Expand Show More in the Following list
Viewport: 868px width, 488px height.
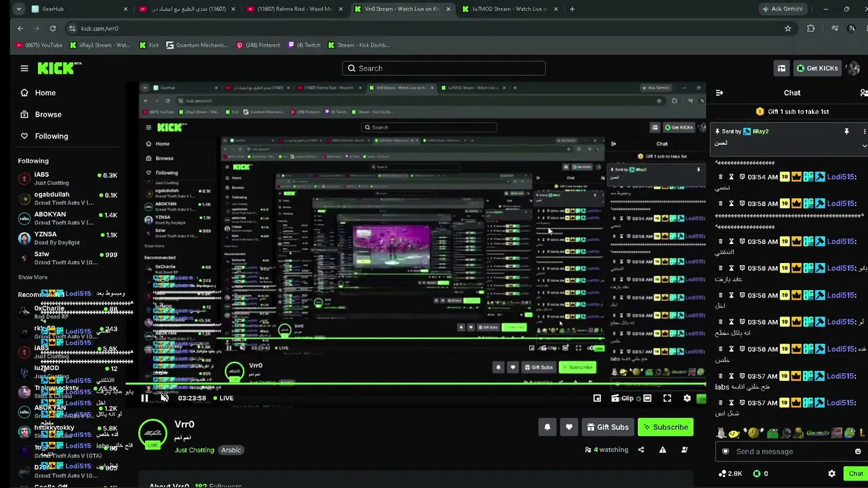tap(33, 277)
